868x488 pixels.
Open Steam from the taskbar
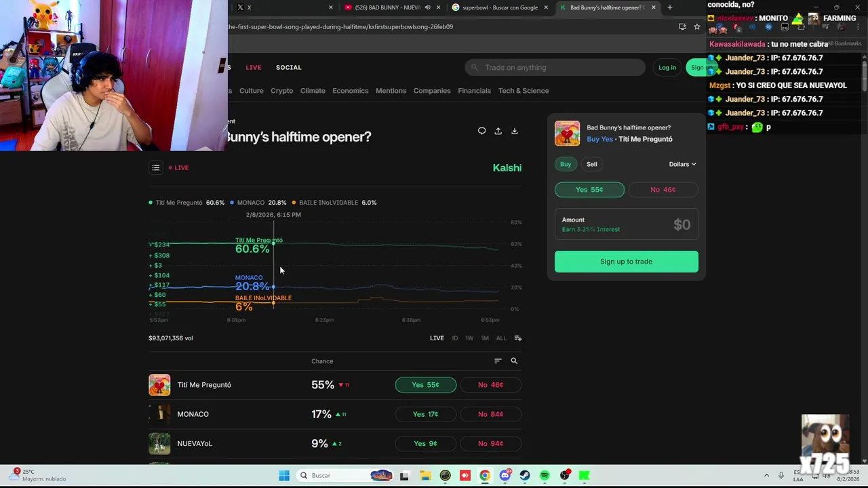point(525,475)
